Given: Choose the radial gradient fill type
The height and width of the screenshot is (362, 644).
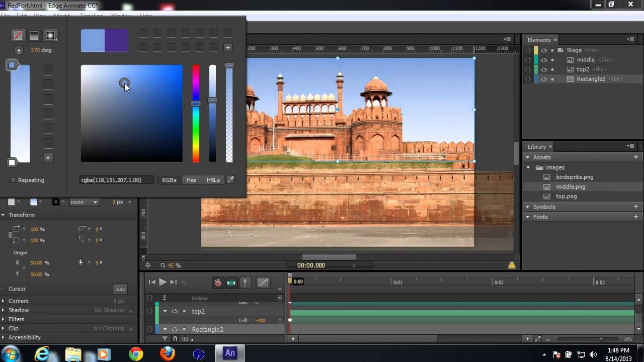Looking at the screenshot, I should 50,36.
